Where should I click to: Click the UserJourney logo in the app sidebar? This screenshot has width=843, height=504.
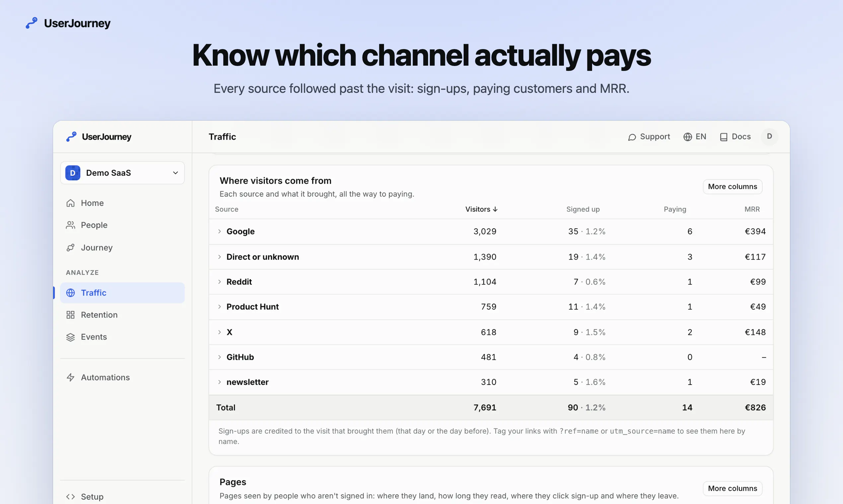(x=99, y=137)
